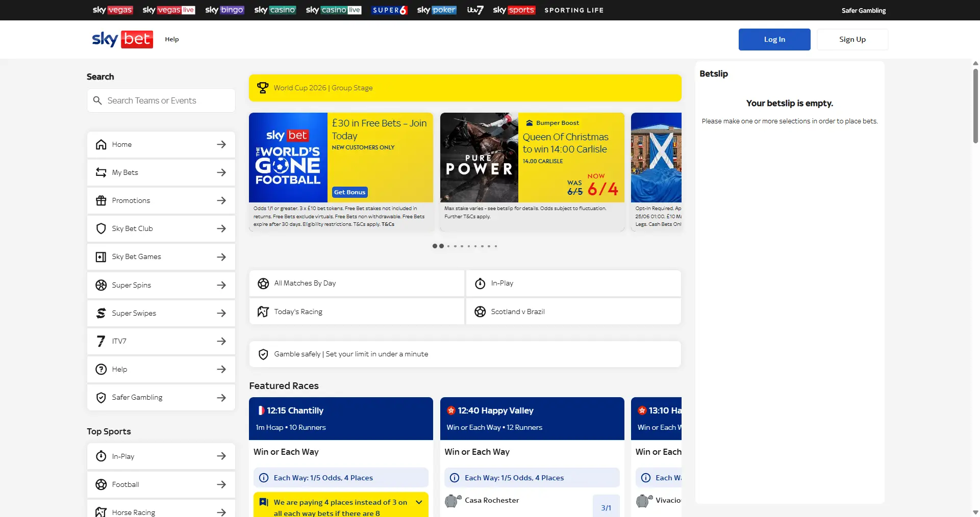Click the Football ball icon under Top Sports
This screenshot has width=980, height=517.
click(101, 484)
